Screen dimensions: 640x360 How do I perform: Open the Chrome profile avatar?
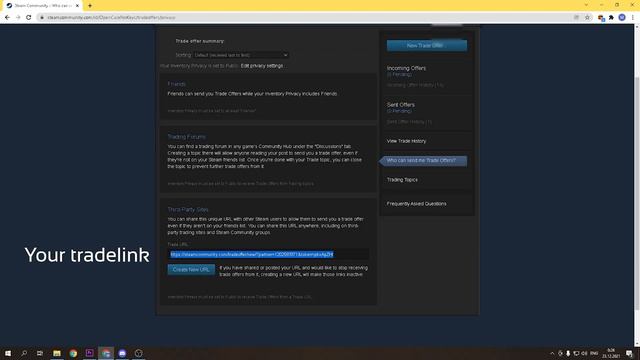pyautogui.click(x=622, y=18)
